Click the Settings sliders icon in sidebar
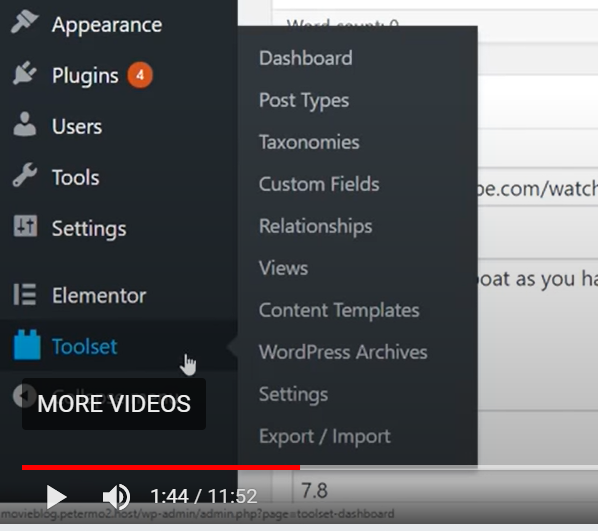The width and height of the screenshot is (598, 531). tap(25, 226)
